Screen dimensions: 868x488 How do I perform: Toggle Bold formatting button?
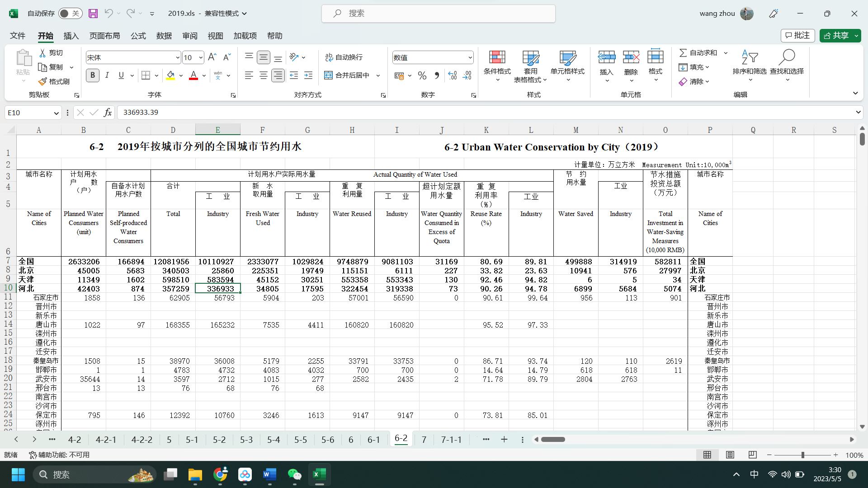[93, 75]
